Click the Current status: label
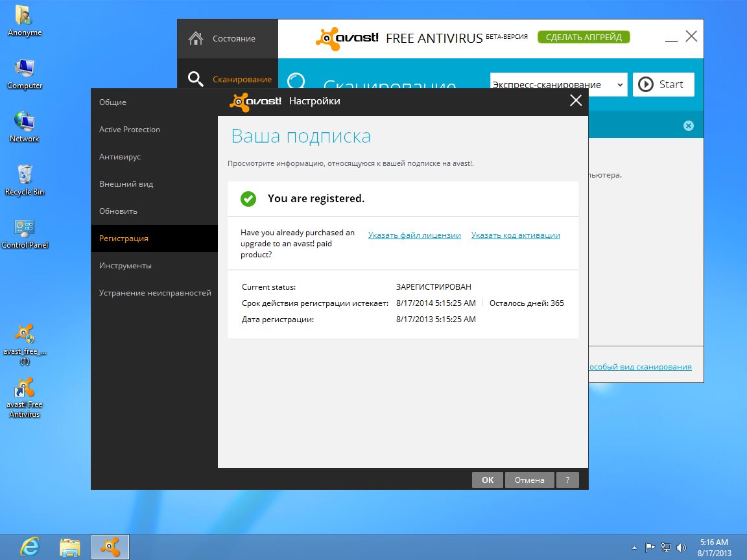 pos(268,286)
